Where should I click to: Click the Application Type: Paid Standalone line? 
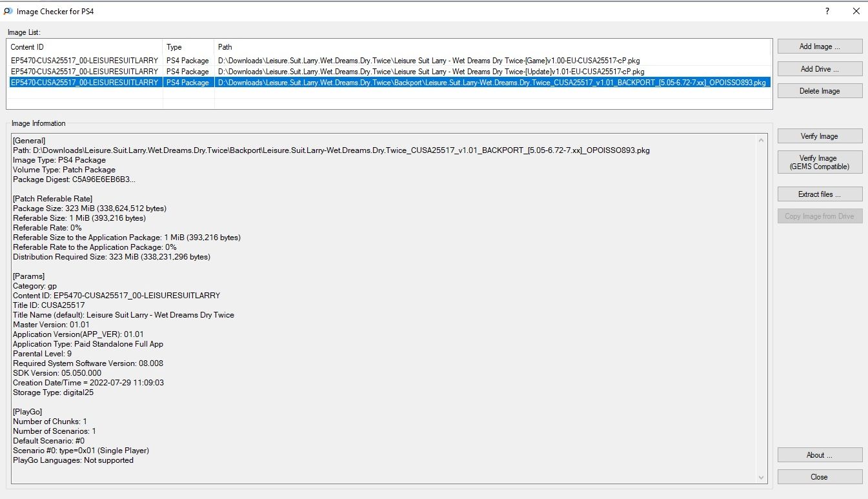click(x=88, y=344)
